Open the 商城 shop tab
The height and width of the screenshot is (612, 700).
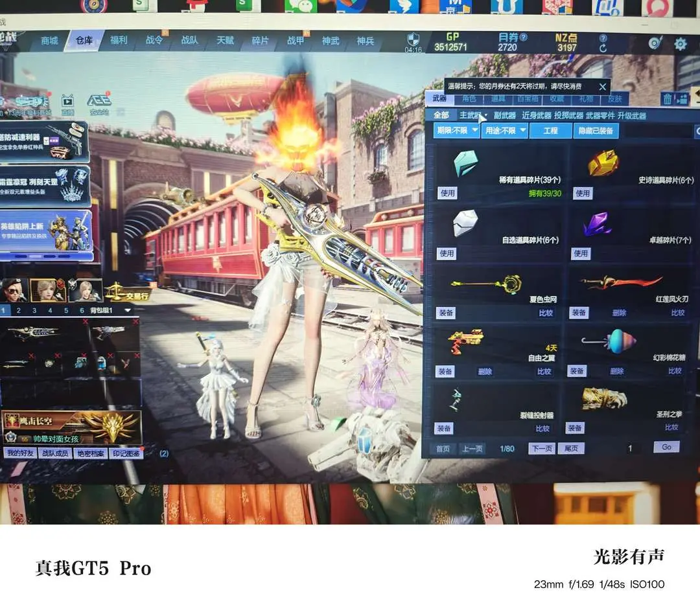49,41
